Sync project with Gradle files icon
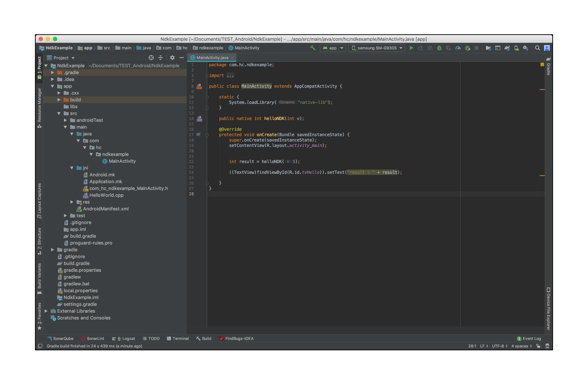588x386 pixels. [x=507, y=48]
